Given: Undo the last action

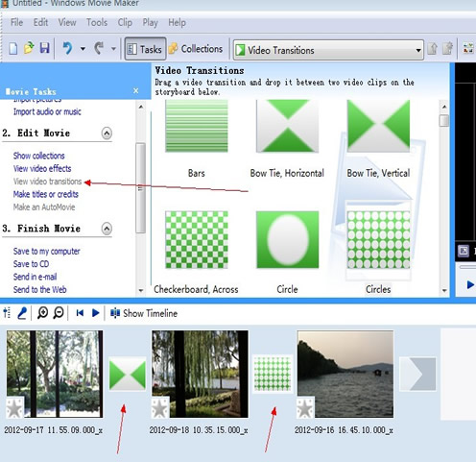Looking at the screenshot, I should [x=67, y=48].
